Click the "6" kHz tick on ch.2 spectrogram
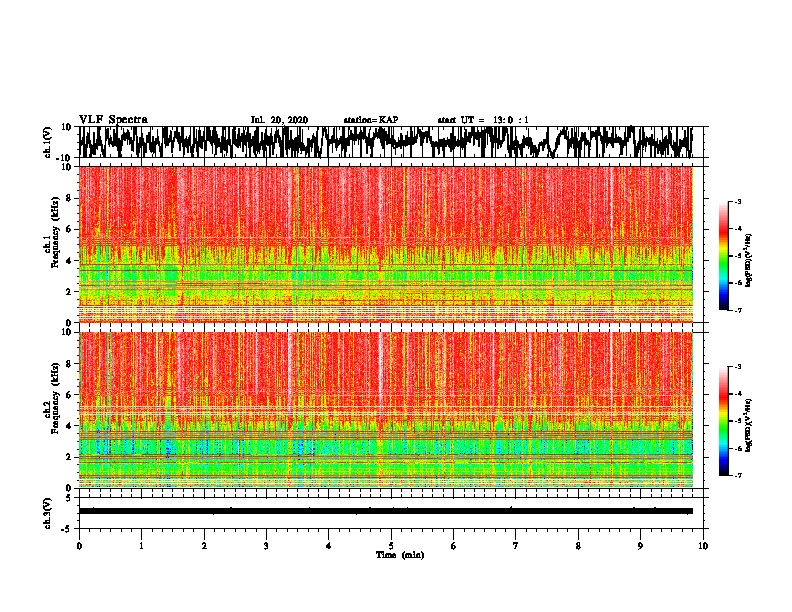 pos(69,395)
